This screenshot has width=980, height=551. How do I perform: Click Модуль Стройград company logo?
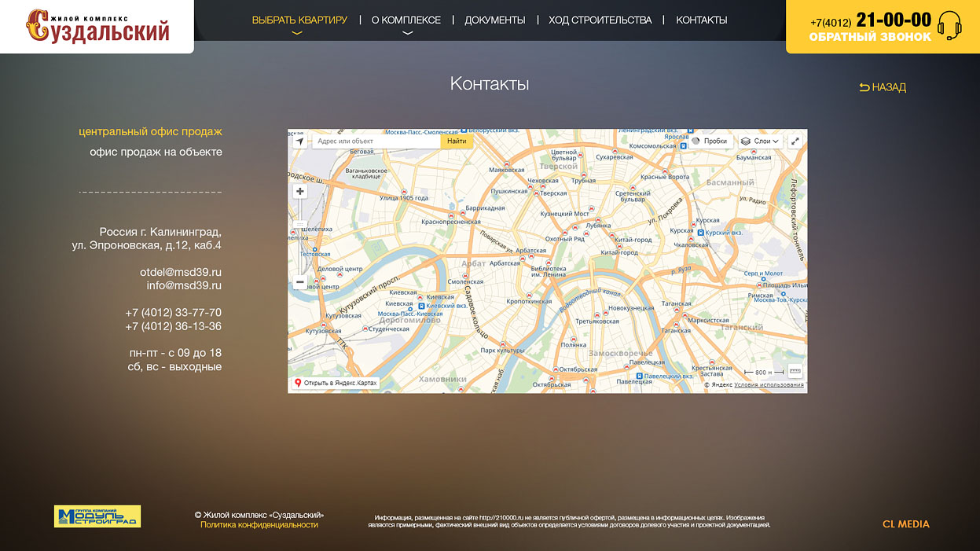[97, 516]
